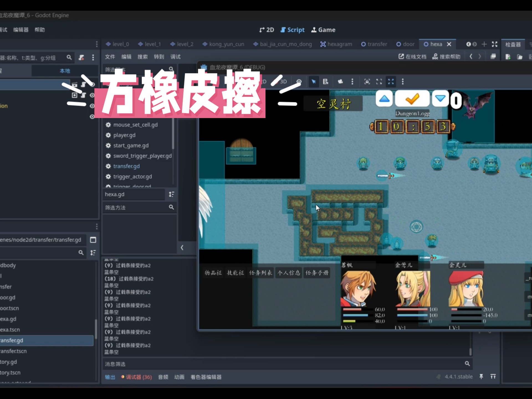Click list-select tool icon in game toolbar
This screenshot has height=399, width=532.
pyautogui.click(x=326, y=81)
